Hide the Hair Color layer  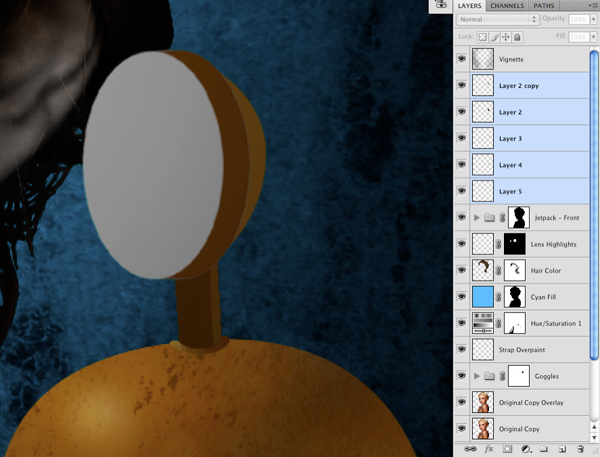tap(462, 270)
